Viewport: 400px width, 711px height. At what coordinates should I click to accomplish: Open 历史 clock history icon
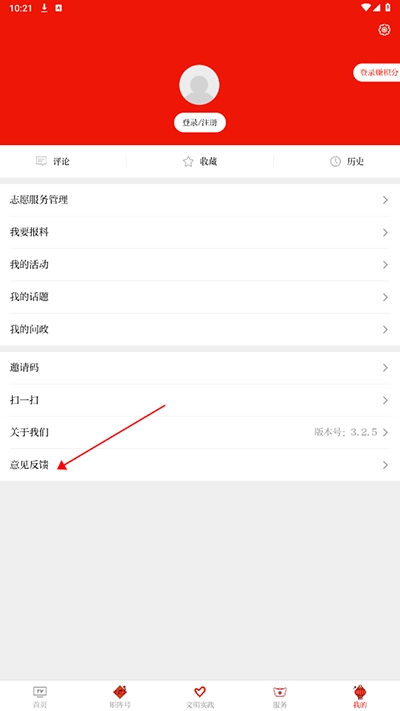click(335, 161)
